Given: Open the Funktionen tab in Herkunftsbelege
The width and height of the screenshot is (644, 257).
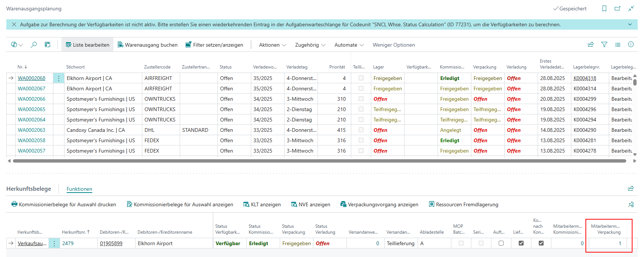Looking at the screenshot, I should coord(79,189).
